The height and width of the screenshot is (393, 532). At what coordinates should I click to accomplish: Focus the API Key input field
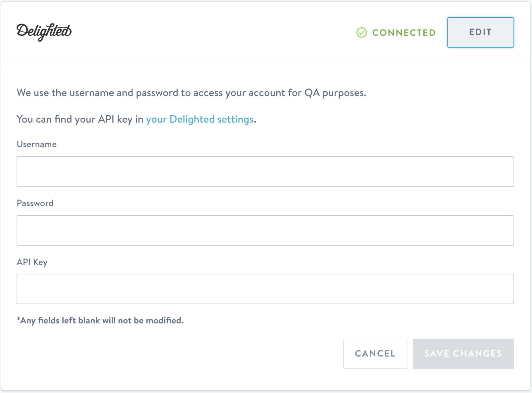pyautogui.click(x=265, y=289)
